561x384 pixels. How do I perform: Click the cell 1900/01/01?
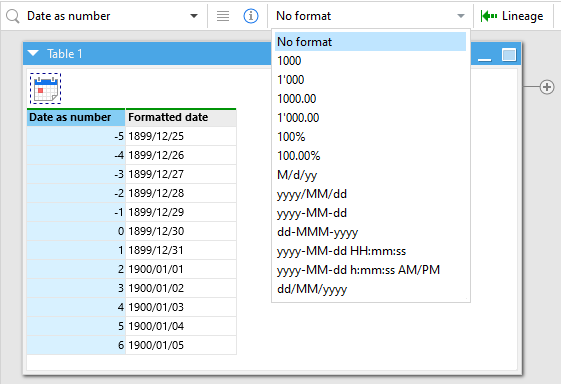click(x=181, y=269)
